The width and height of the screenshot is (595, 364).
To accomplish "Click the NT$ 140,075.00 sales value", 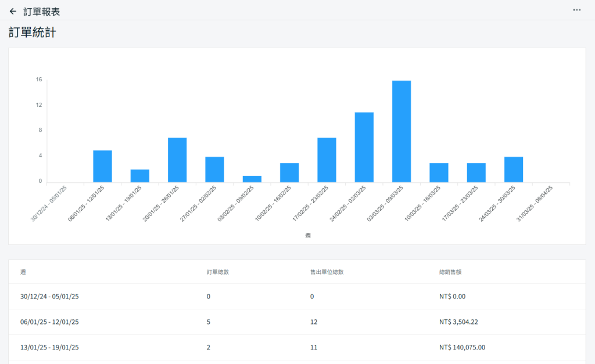I will click(x=462, y=347).
